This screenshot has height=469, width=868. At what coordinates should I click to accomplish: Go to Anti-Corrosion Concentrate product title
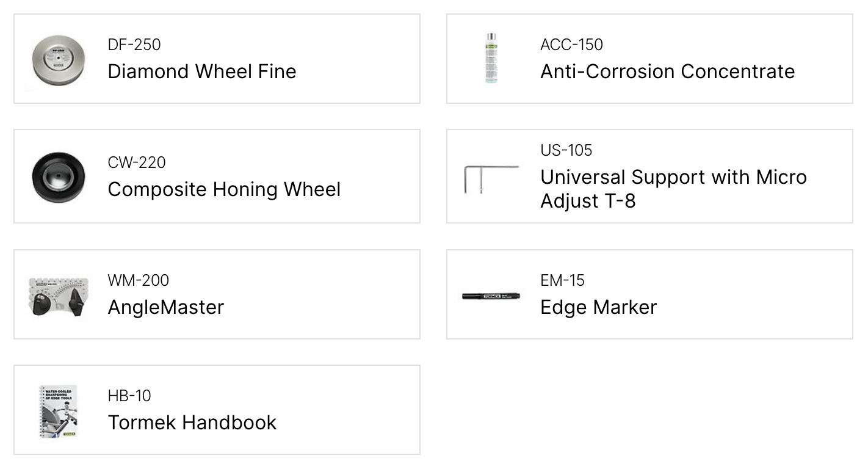(667, 71)
